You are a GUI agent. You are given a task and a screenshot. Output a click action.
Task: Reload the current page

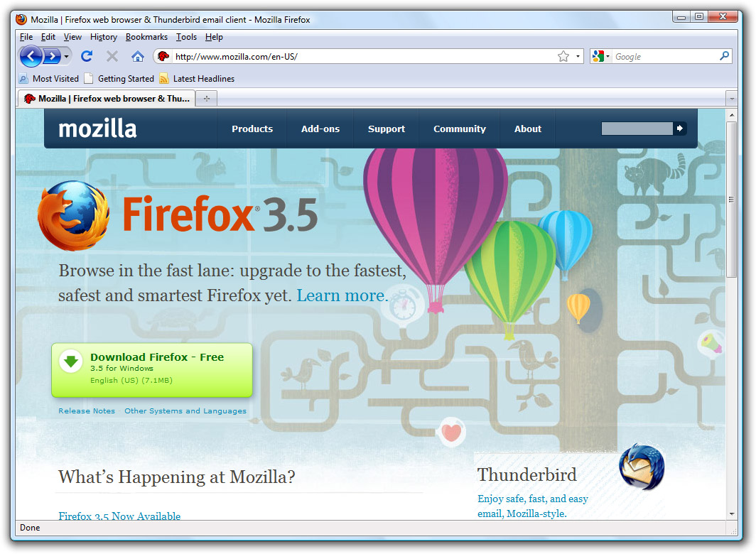point(87,56)
